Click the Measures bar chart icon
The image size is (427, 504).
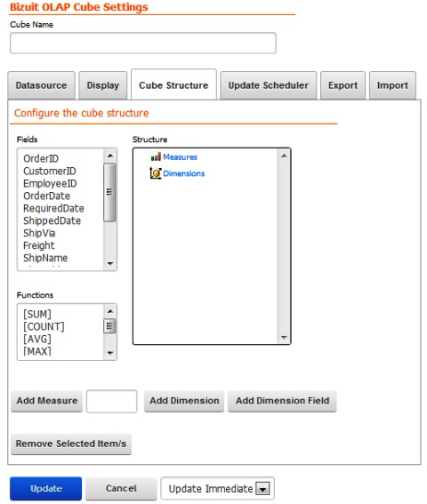tap(156, 156)
